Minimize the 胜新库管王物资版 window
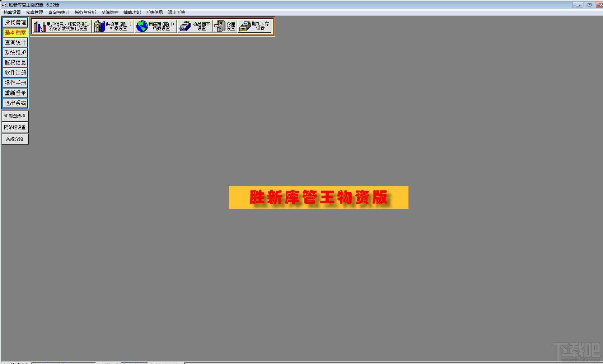This screenshot has width=603, height=364. click(578, 5)
